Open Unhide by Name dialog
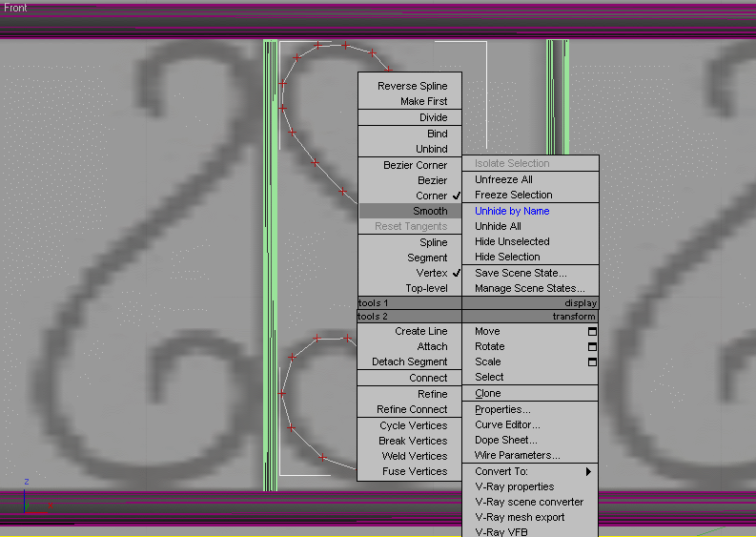Screen dimensions: 756x537 (512, 211)
